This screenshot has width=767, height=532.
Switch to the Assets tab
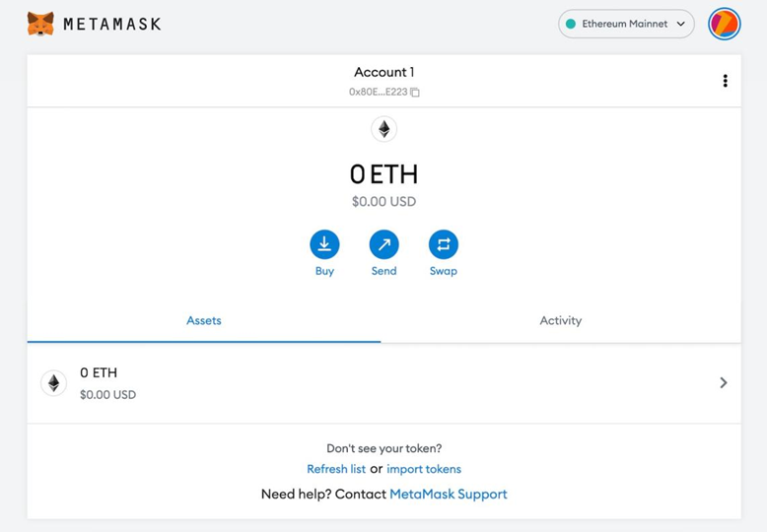click(204, 321)
